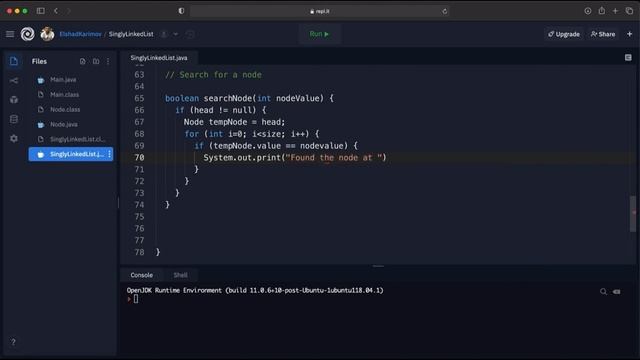Click the help question mark icon
This screenshot has height=360, width=640.
tap(13, 342)
